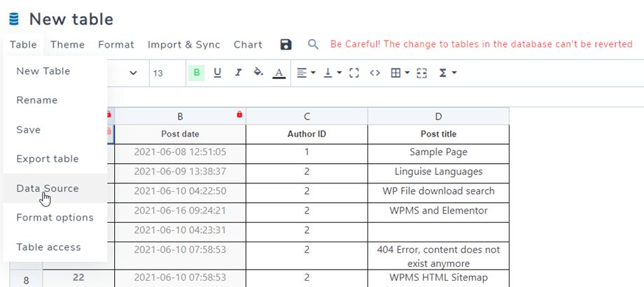Viewport: 644px width, 287px height.
Task: Open the HTML code editor icon
Action: tap(374, 73)
